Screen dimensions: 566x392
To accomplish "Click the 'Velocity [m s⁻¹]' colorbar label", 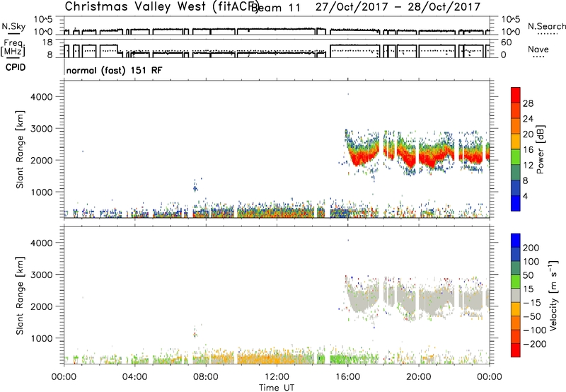I will [x=554, y=296].
